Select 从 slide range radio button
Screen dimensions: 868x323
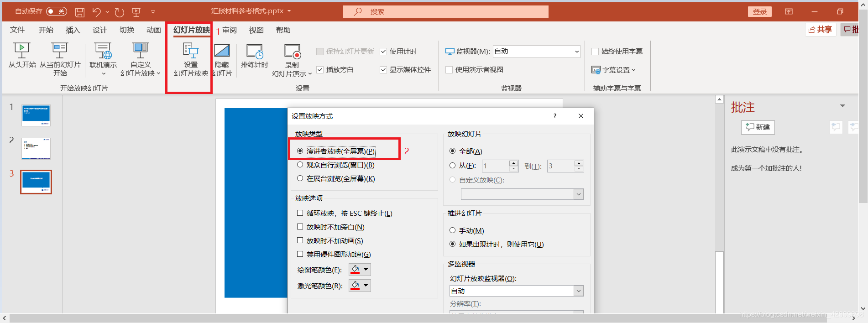(452, 166)
